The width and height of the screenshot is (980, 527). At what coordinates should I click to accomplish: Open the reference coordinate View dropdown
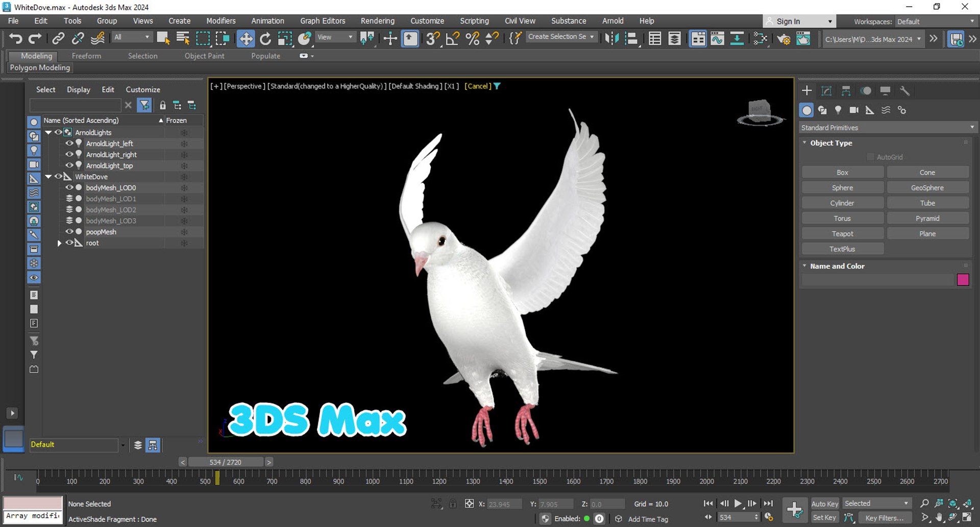(x=335, y=37)
